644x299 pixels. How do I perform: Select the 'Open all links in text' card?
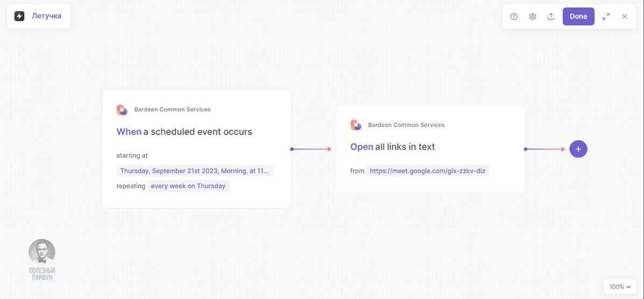tap(430, 183)
